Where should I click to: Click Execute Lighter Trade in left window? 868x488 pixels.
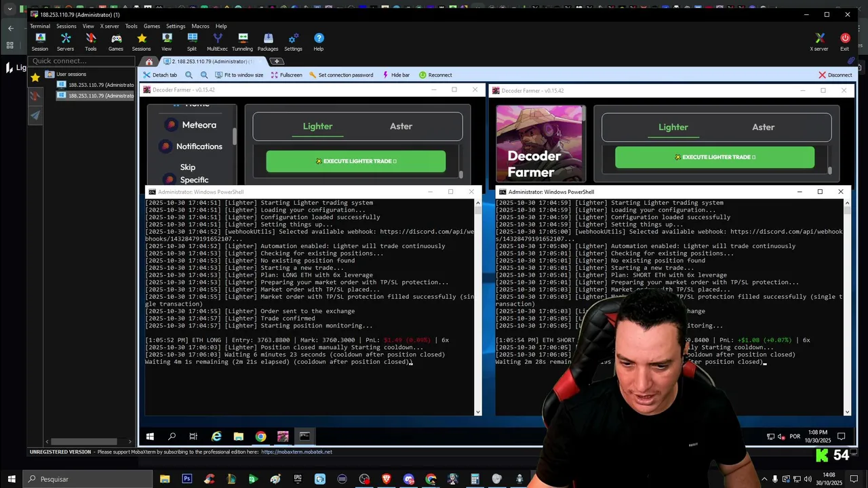tap(356, 161)
